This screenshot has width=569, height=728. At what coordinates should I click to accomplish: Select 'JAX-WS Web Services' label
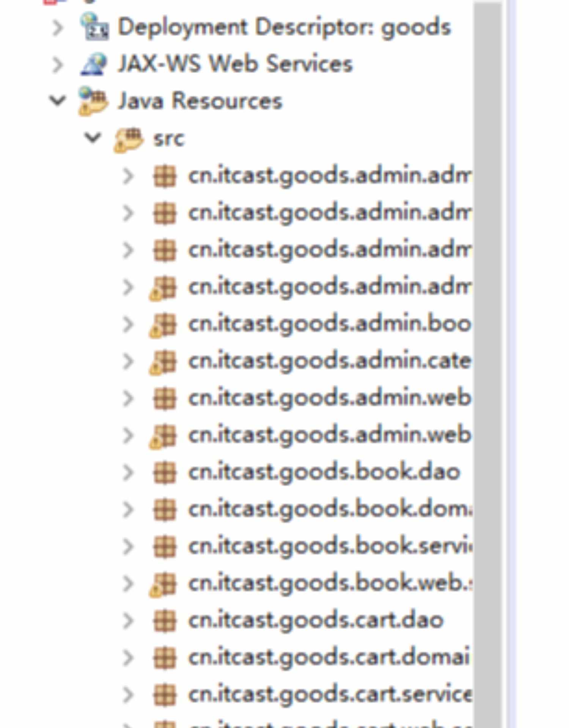236,64
